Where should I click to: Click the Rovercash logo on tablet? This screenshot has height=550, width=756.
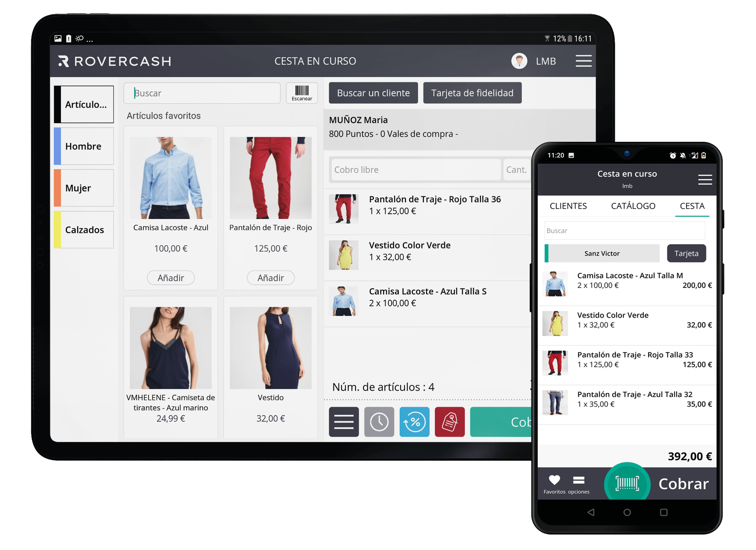tap(115, 61)
